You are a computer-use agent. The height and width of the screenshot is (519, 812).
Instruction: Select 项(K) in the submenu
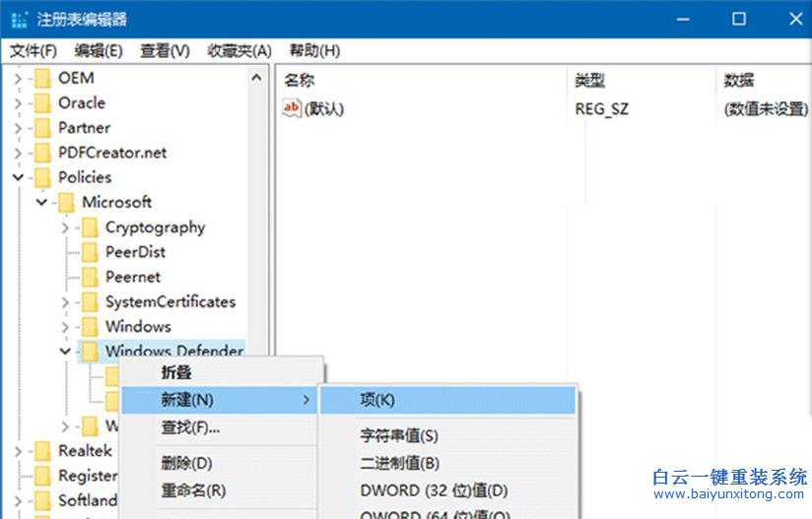pos(448,400)
